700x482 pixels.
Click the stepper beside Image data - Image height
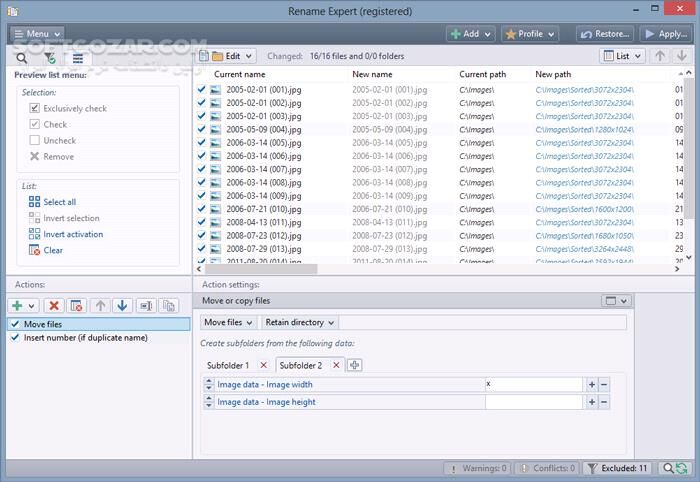coord(208,402)
